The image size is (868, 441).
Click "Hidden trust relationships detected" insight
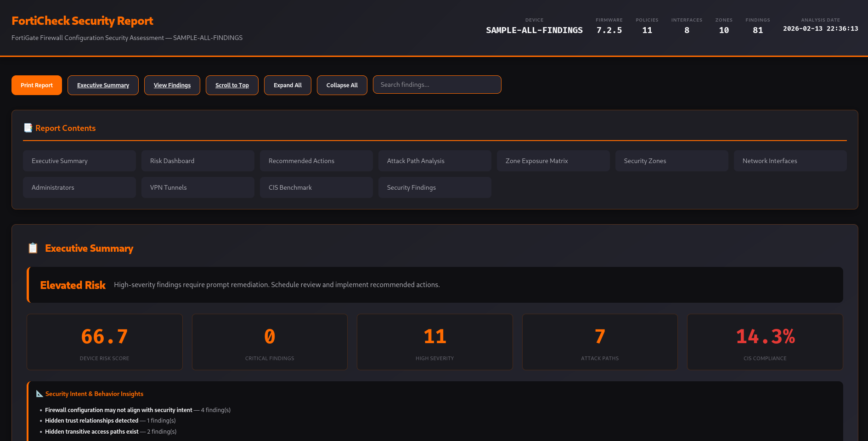[110, 421]
